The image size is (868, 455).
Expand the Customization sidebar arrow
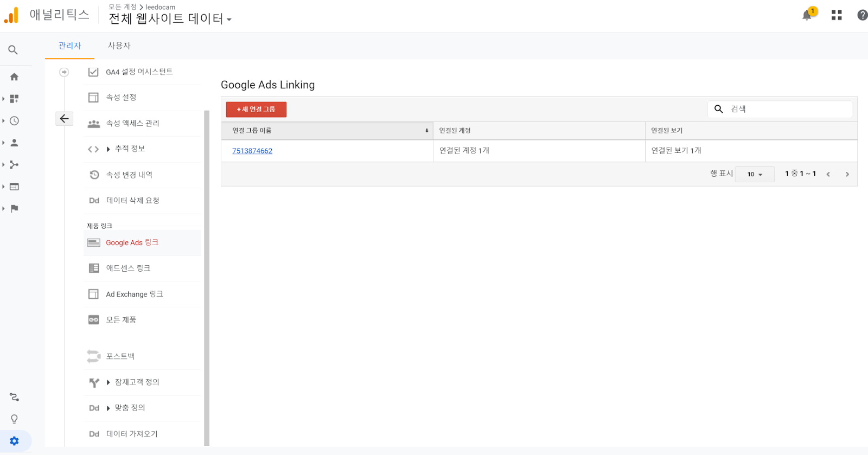click(x=3, y=99)
